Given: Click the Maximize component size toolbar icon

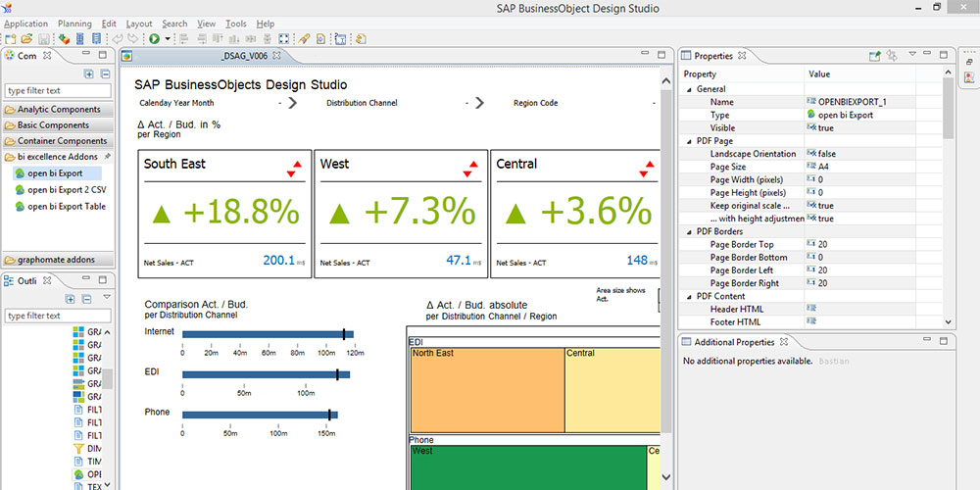Looking at the screenshot, I should coord(284,39).
